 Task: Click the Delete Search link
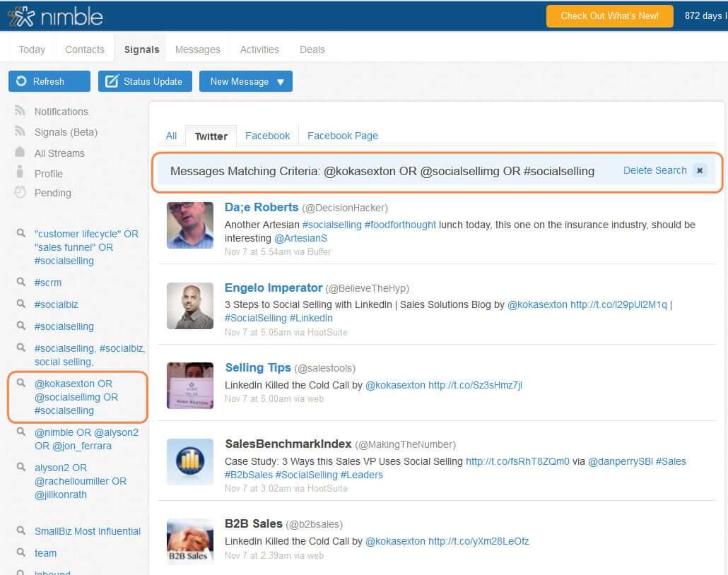[654, 170]
